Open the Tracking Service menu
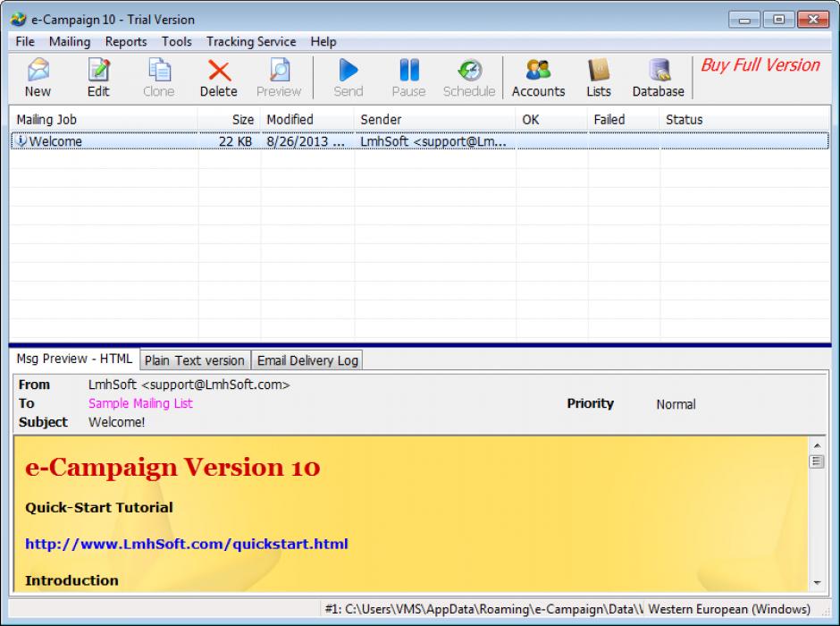 (251, 41)
